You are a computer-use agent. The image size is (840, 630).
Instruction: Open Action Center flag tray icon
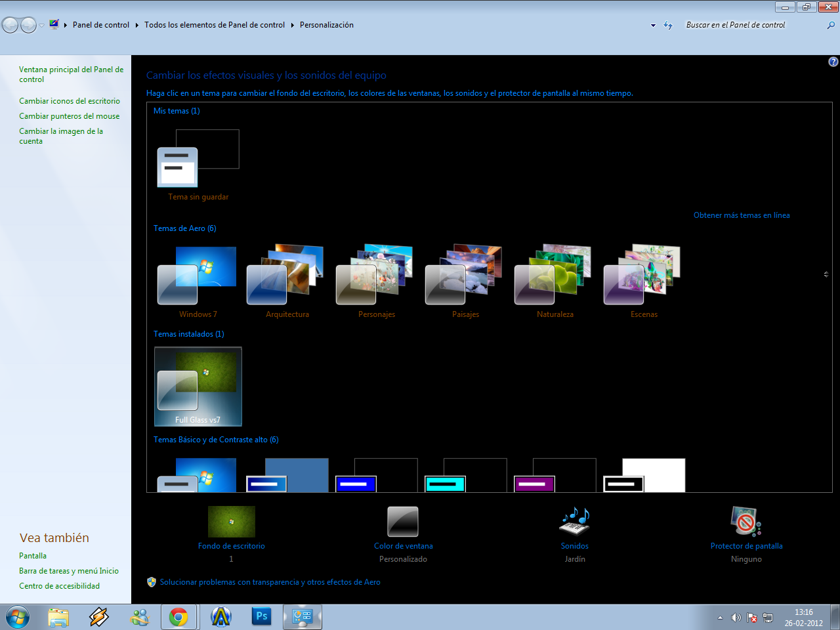tap(751, 618)
